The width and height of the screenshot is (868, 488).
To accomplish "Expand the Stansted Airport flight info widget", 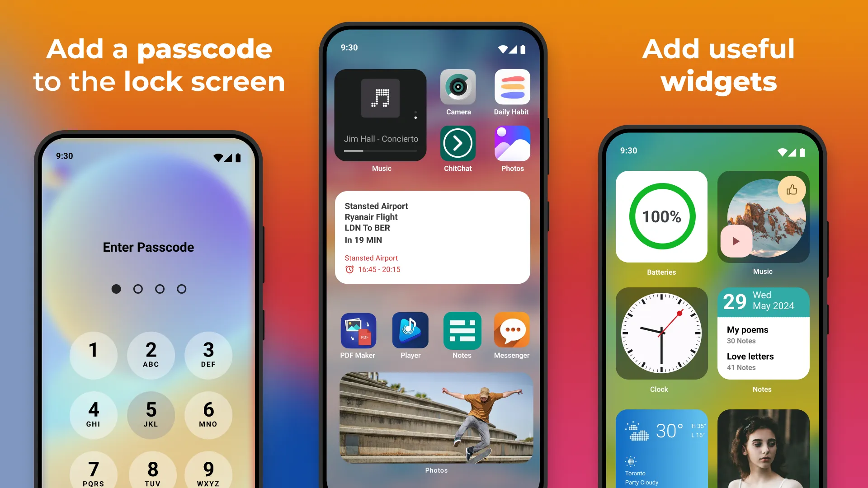I will point(434,237).
